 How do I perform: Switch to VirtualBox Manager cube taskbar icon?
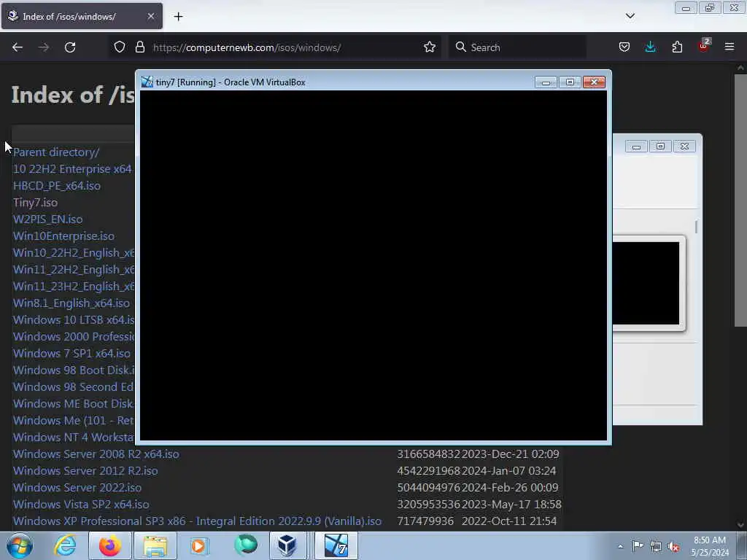click(x=287, y=545)
